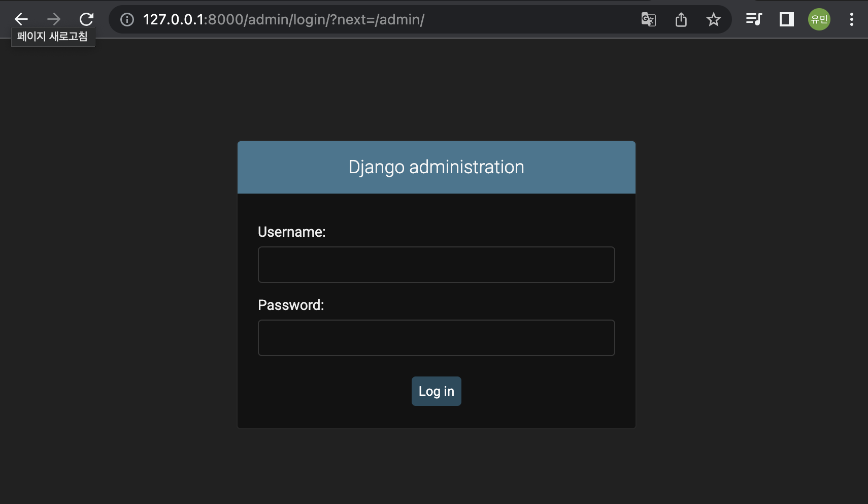Image resolution: width=868 pixels, height=504 pixels.
Task: Bookmark this page with the star icon
Action: (x=714, y=19)
